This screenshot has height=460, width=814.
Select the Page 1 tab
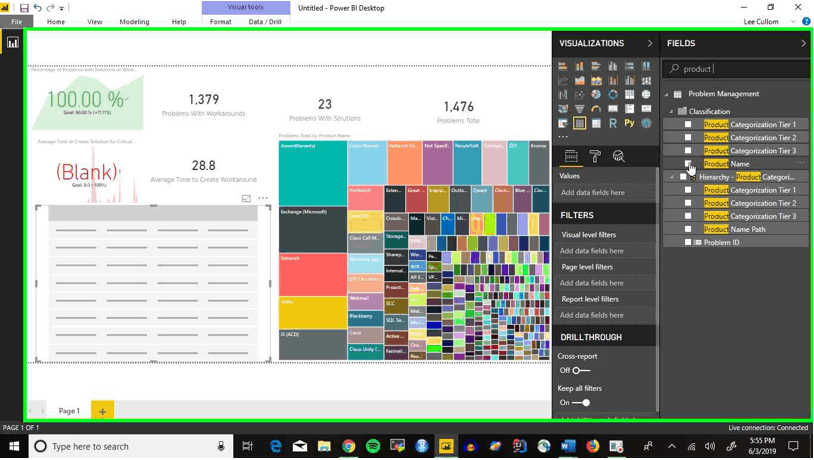pos(69,411)
